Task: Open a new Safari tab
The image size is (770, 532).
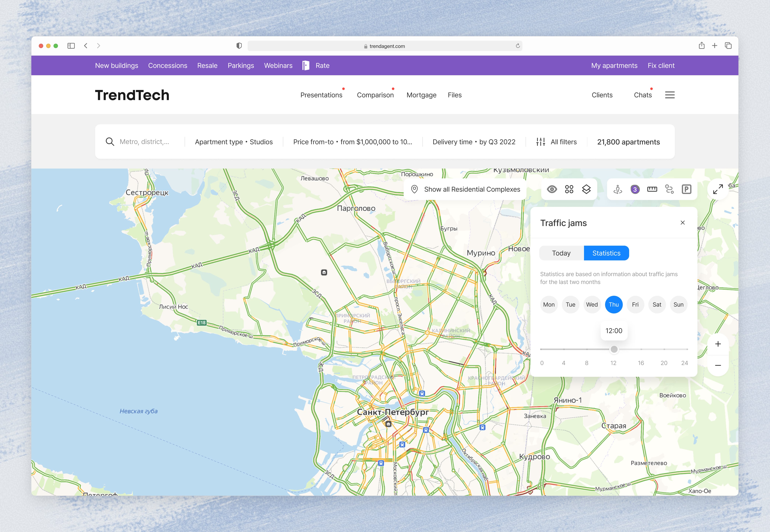Action: pyautogui.click(x=714, y=46)
